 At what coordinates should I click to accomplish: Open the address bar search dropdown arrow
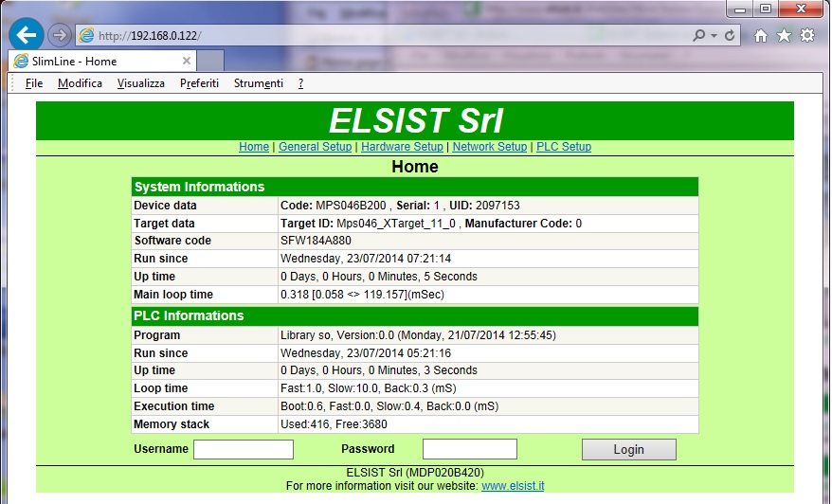pos(714,36)
